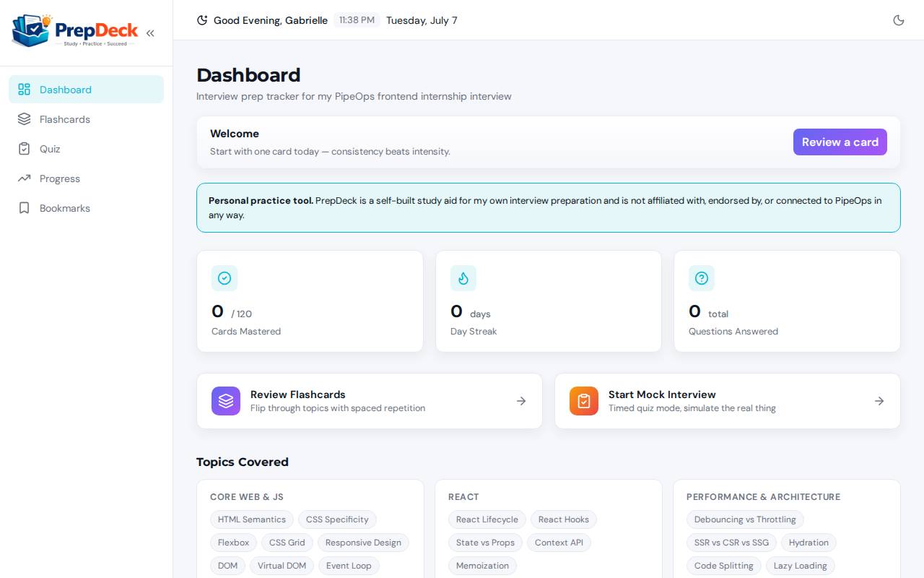Screen dimensions: 924x578
Task: Select the State vs Props topic chip
Action: [485, 543]
